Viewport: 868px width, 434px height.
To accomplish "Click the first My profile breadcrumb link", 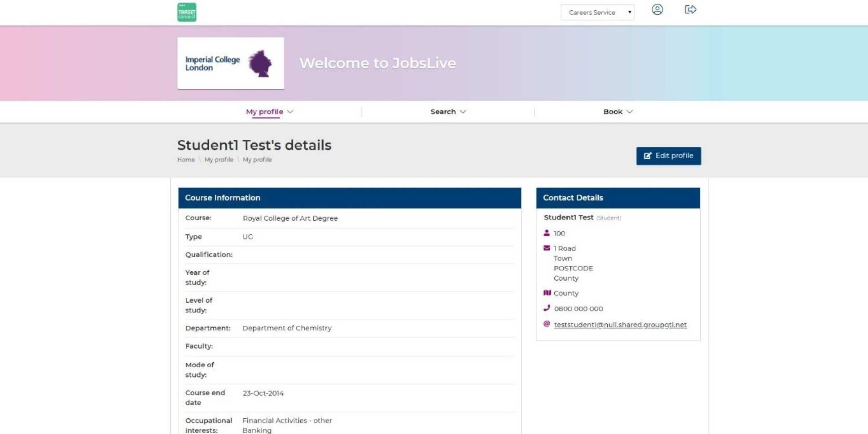I will point(219,160).
